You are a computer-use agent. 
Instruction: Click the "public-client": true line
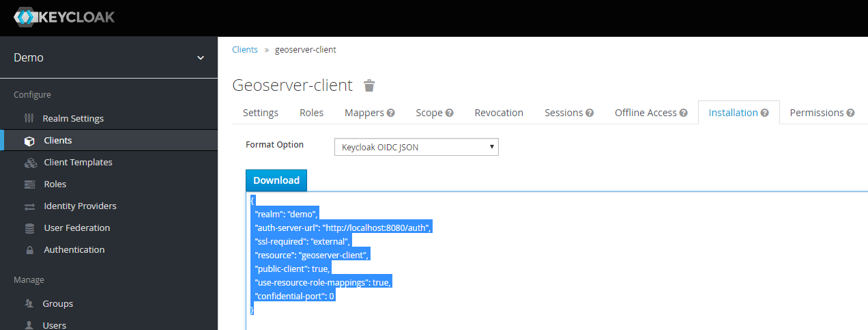[x=292, y=269]
